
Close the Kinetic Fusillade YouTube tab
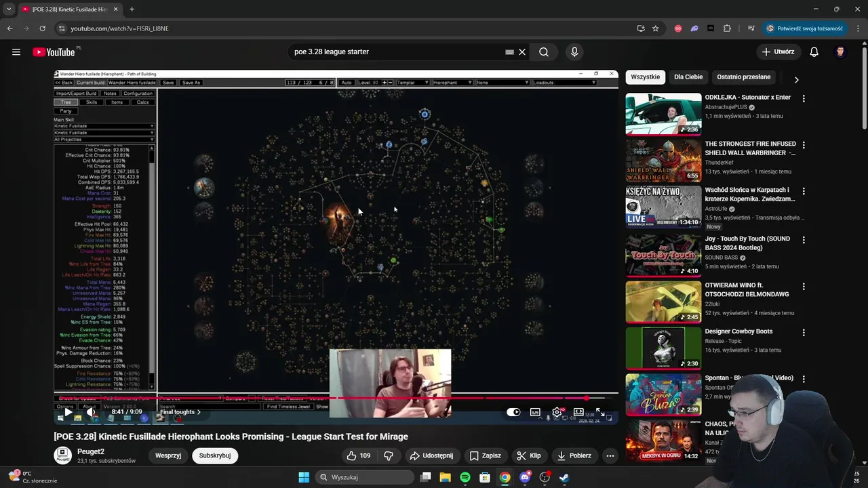coord(115,9)
